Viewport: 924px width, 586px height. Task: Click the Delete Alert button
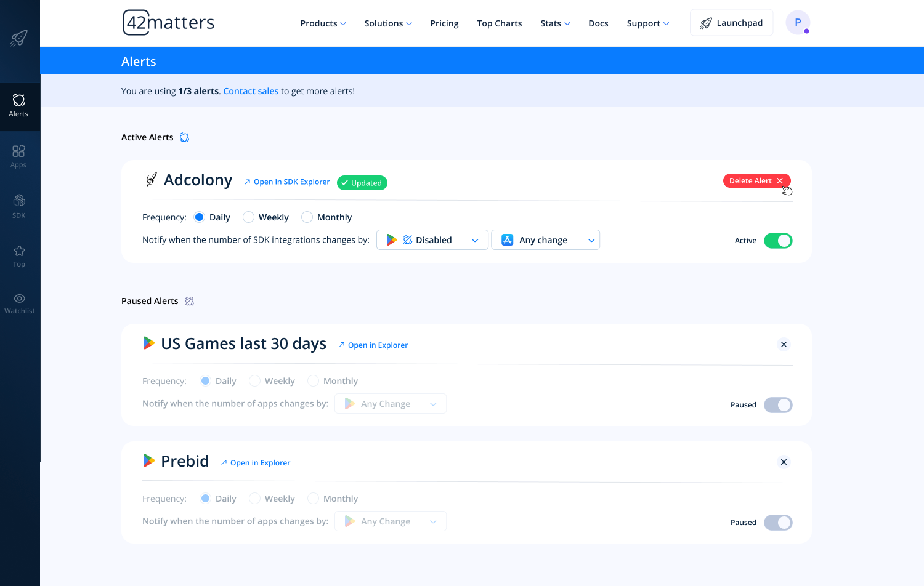click(756, 180)
